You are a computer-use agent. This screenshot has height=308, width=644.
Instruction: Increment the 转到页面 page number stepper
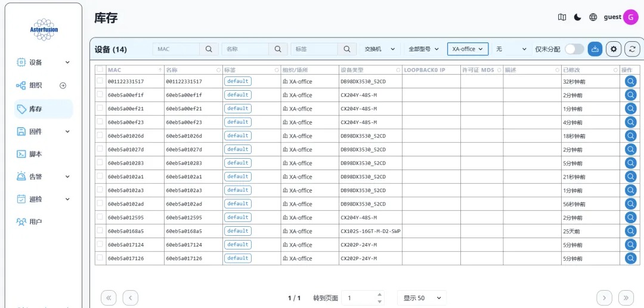380,294
